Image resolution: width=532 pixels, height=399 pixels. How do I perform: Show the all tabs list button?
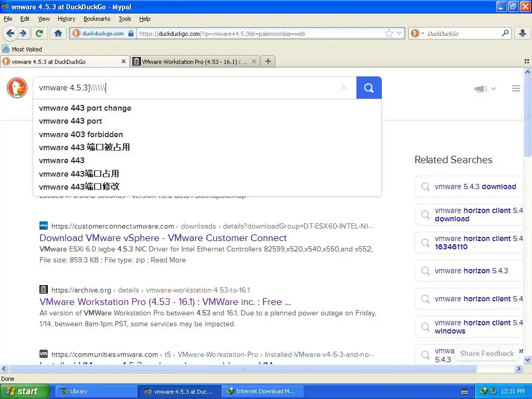pos(527,61)
